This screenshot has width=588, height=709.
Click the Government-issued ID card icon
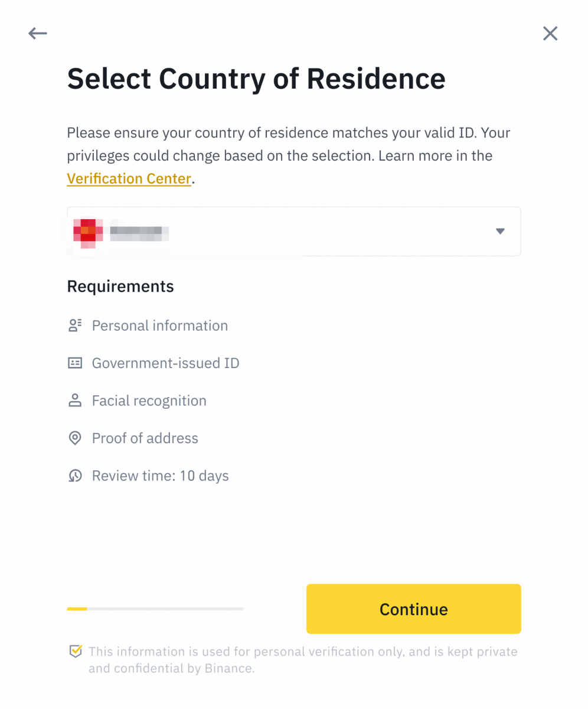[74, 363]
